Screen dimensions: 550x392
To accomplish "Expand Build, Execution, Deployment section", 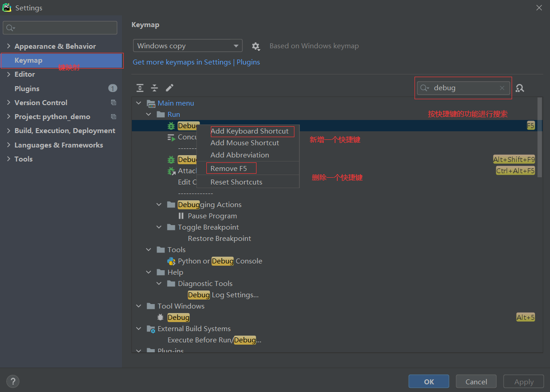I will 9,130.
